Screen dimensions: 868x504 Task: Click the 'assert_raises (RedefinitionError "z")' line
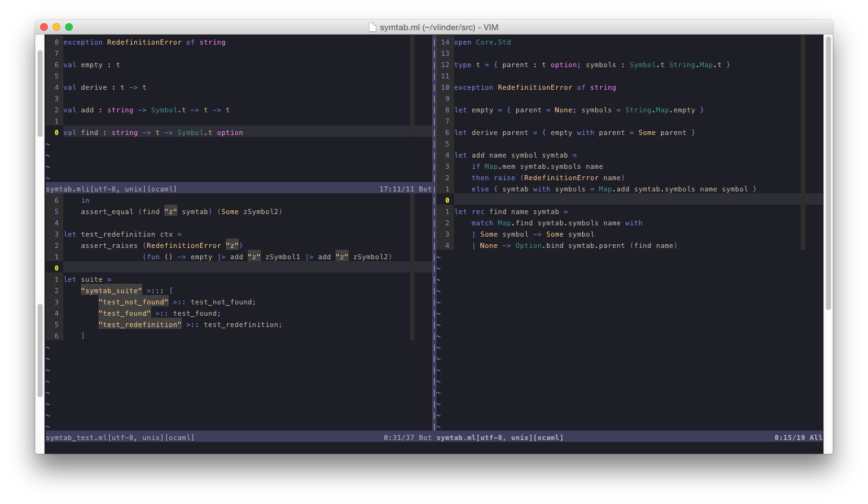(x=162, y=245)
